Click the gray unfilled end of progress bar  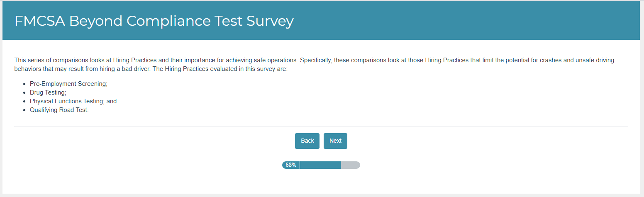pos(351,165)
